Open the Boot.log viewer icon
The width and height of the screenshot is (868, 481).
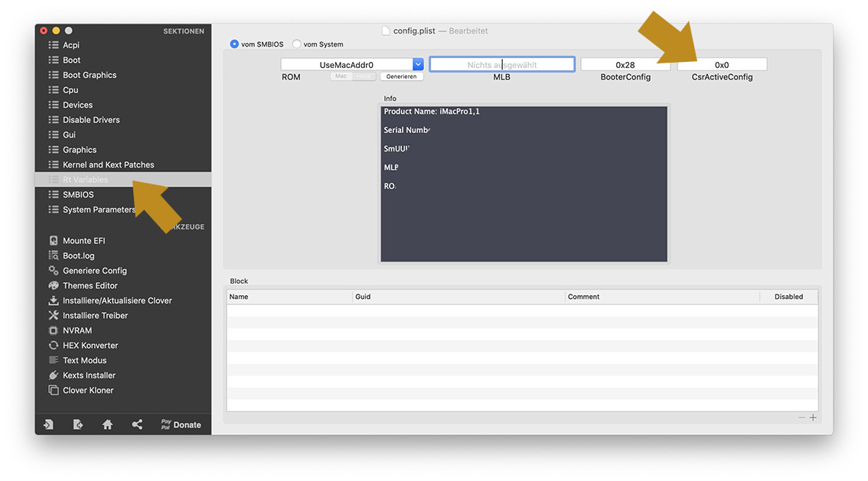pos(54,255)
